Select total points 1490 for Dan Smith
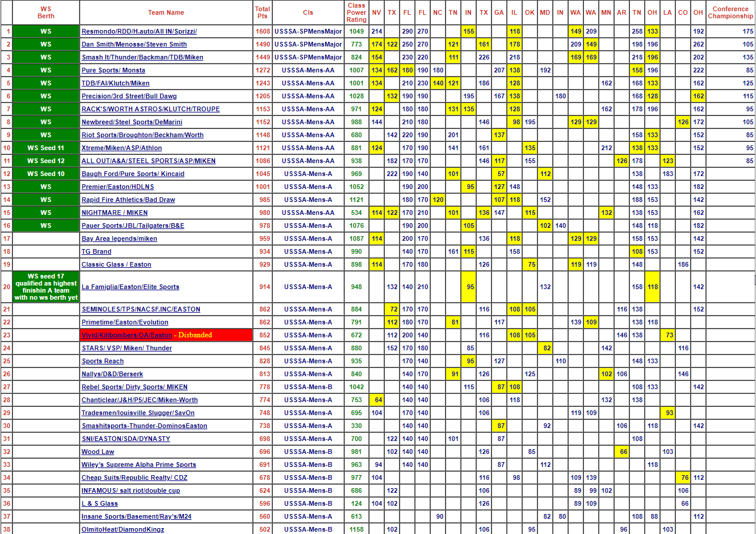The width and height of the screenshot is (756, 534). click(x=263, y=44)
